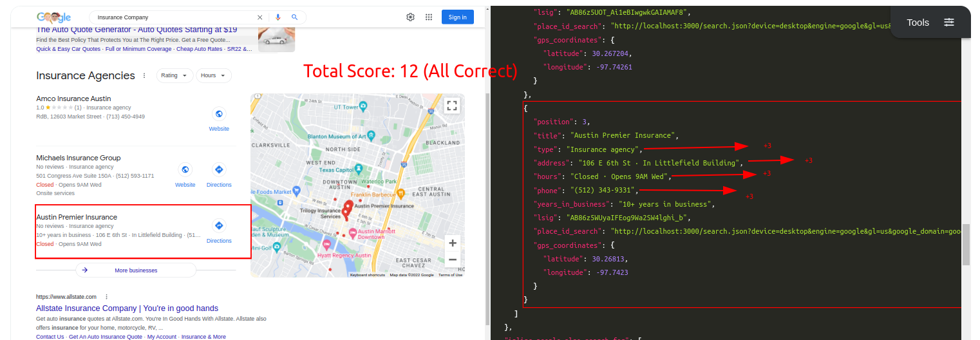Open the Hours filter dropdown

214,75
